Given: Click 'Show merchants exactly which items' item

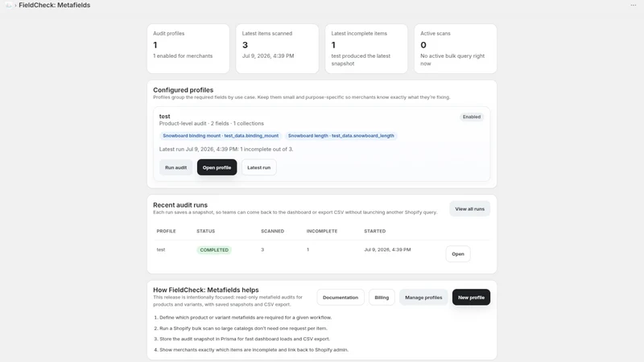Looking at the screenshot, I should coord(254,350).
